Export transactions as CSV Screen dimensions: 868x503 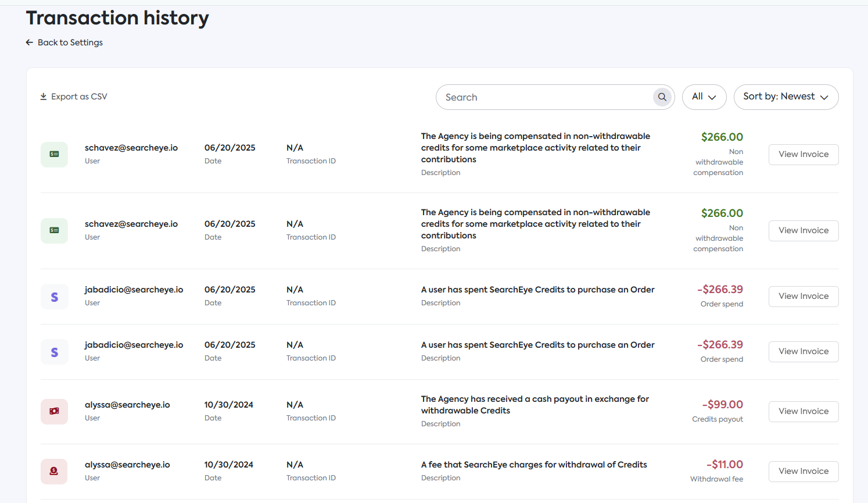pyautogui.click(x=79, y=97)
